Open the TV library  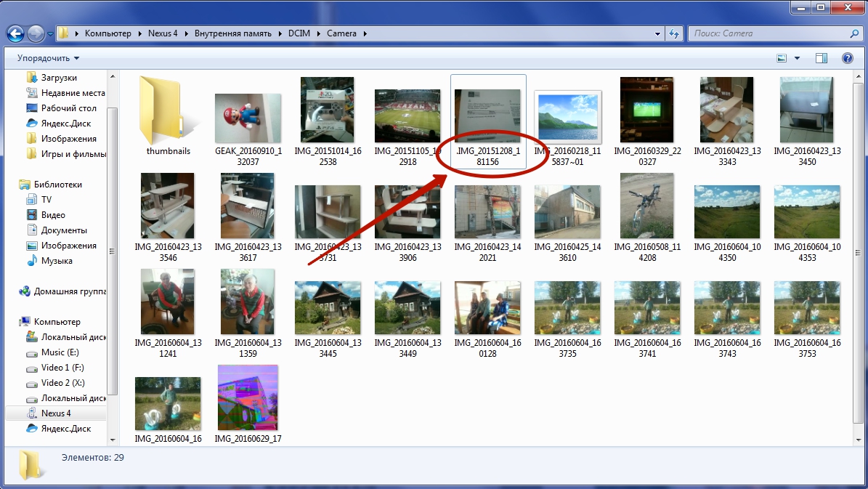[46, 199]
